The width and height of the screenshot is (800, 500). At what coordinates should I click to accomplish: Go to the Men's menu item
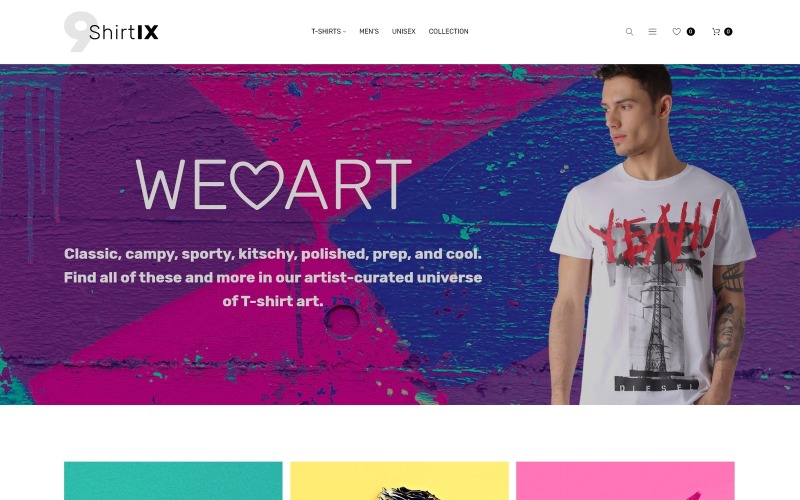click(369, 32)
